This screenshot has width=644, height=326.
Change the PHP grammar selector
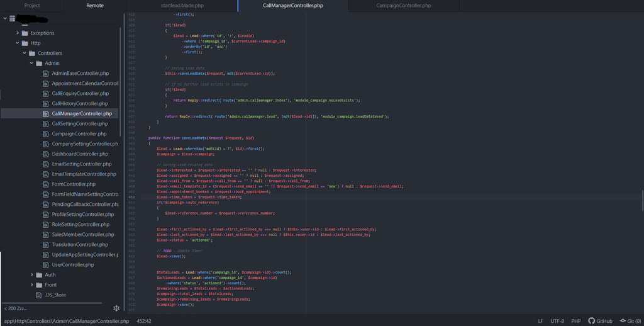[575, 321]
